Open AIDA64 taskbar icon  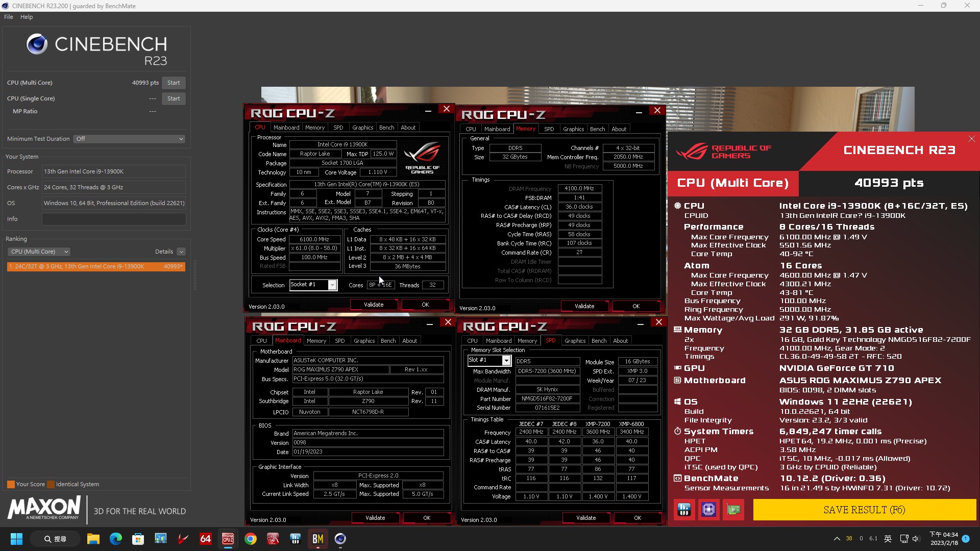coord(206,539)
